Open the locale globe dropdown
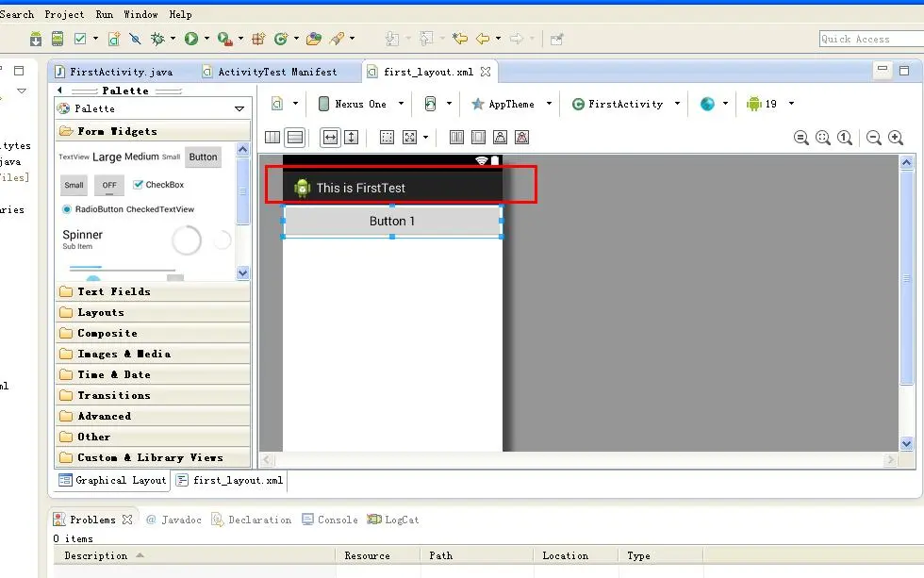Viewport: 924px width, 578px height. tap(715, 104)
